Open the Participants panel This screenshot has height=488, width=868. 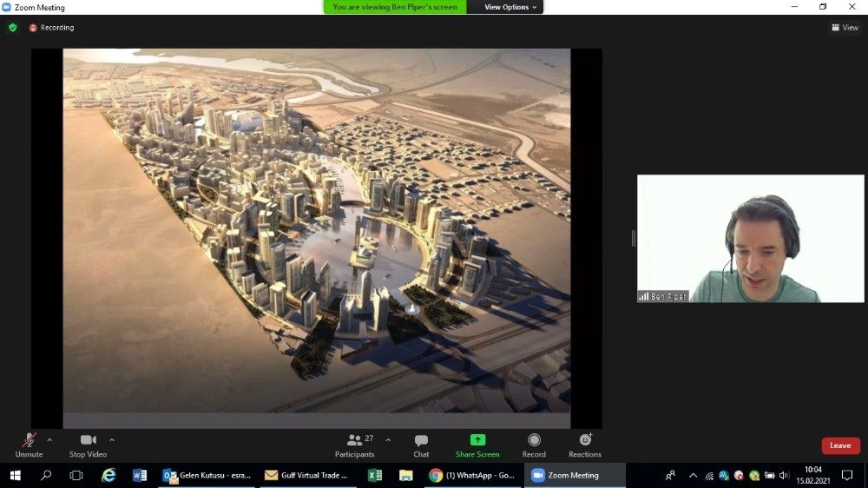click(355, 445)
